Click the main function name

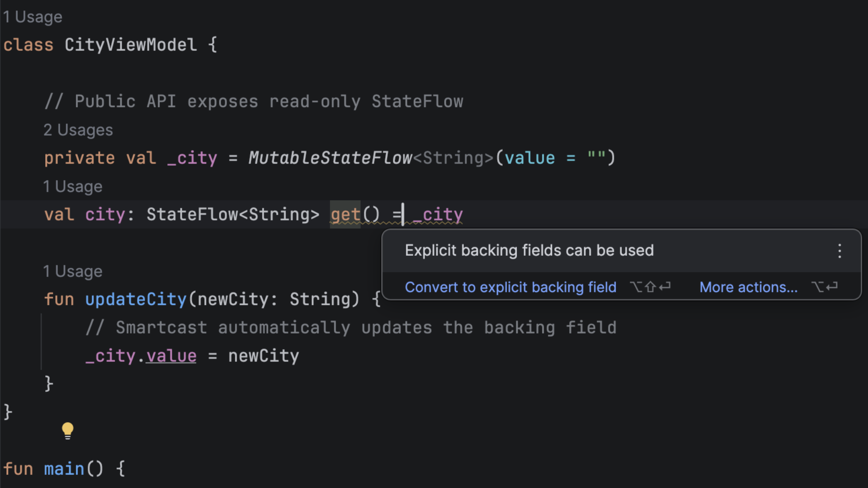tap(64, 469)
